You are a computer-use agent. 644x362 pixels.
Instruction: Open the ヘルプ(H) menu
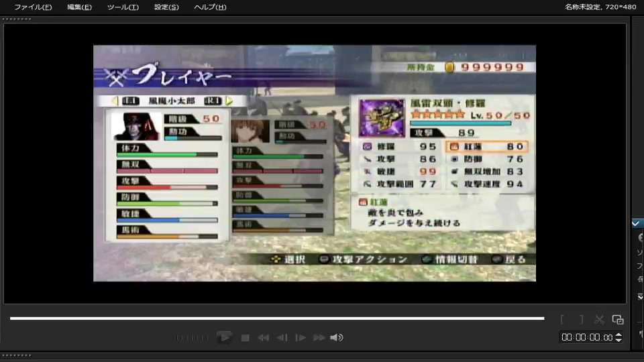[x=210, y=7]
